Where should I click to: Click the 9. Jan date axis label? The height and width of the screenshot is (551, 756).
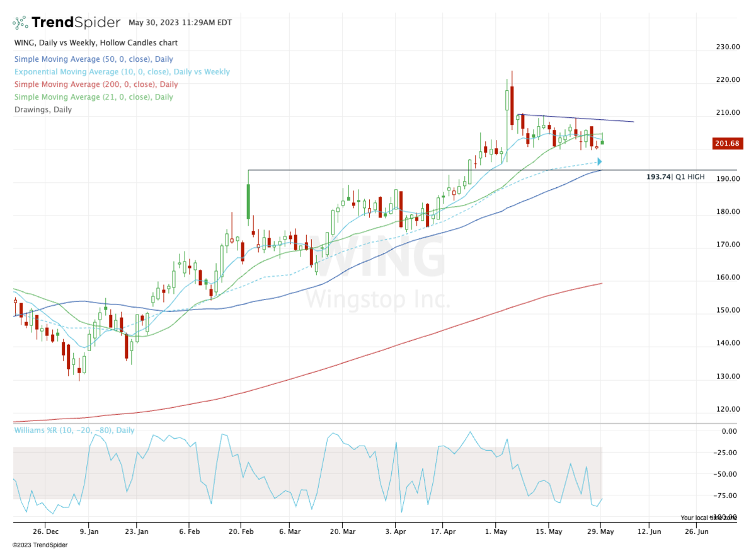[x=89, y=531]
